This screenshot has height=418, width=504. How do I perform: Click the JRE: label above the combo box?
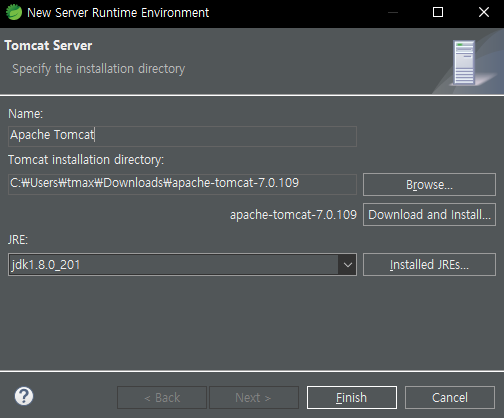(18, 240)
